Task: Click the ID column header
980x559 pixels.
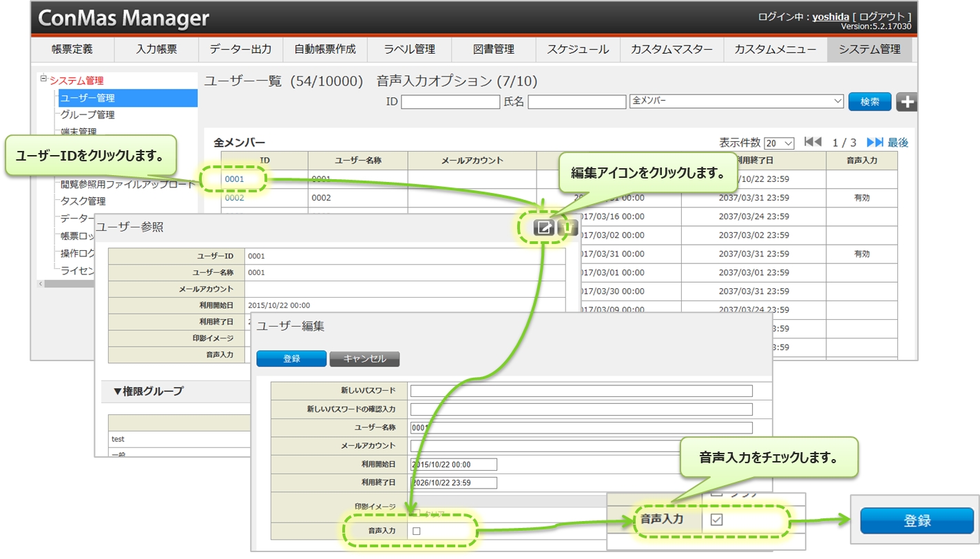Action: coord(264,161)
